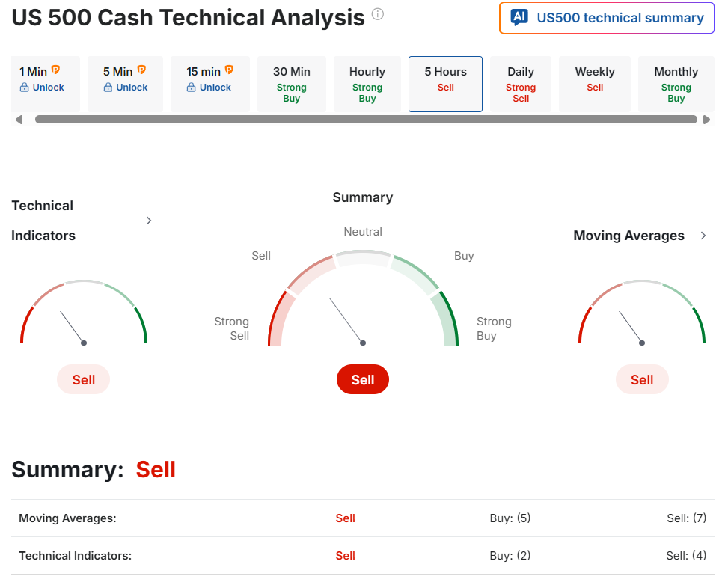The image size is (728, 576).
Task: Open the US500 technical summary button
Action: coord(607,18)
